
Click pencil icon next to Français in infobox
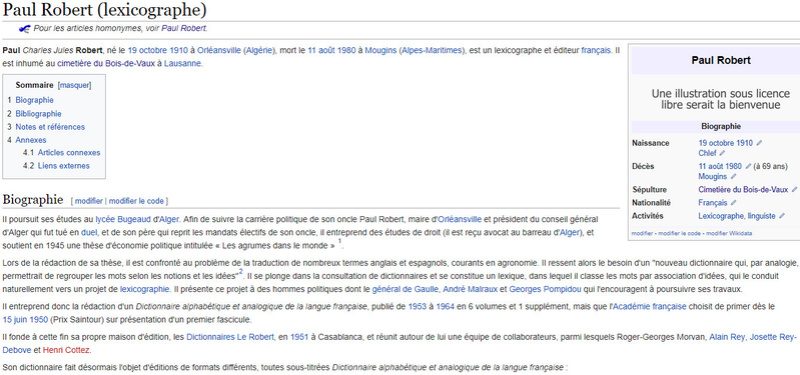coord(734,203)
